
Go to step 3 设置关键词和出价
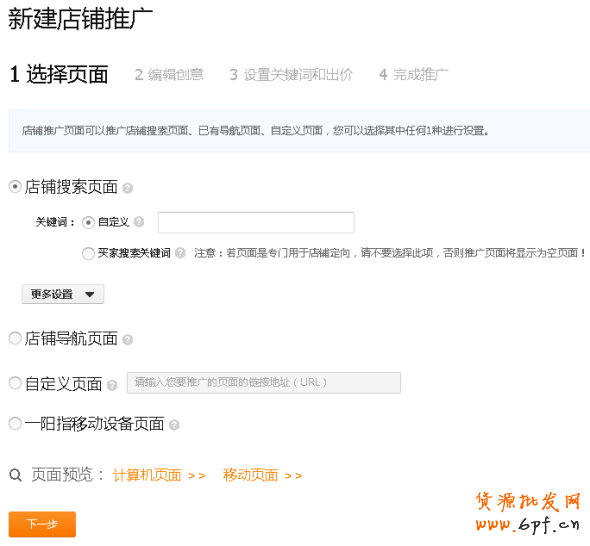(x=291, y=75)
